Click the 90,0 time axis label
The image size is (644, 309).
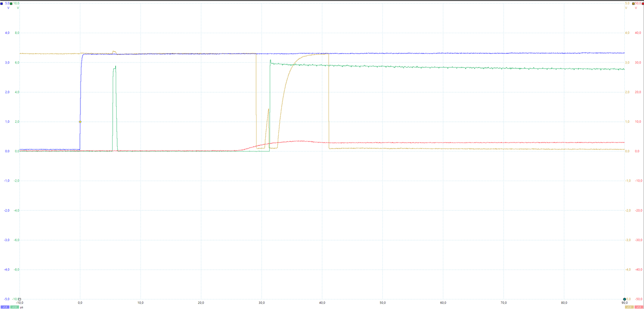(x=624, y=303)
